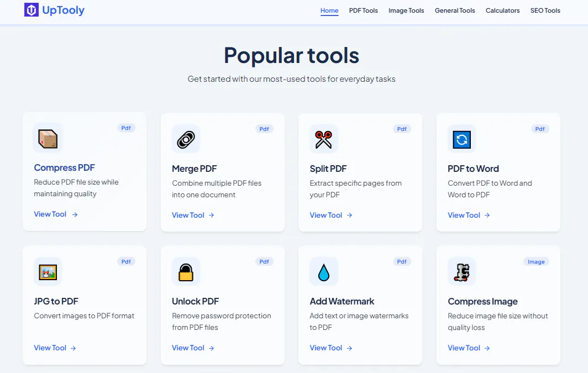The height and width of the screenshot is (373, 588).
Task: Click the Split PDF card title
Action: pyautogui.click(x=328, y=169)
